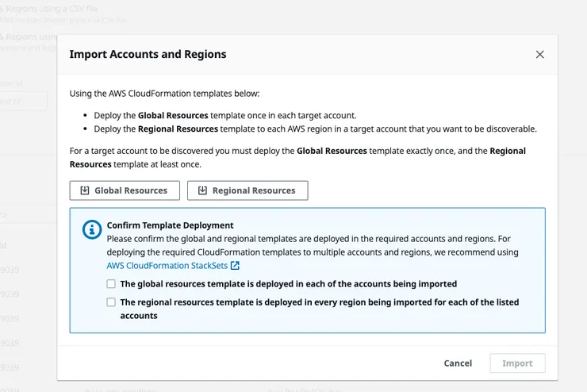Viewport: 587px width, 392px height.
Task: Download the Global Resources template
Action: [124, 190]
